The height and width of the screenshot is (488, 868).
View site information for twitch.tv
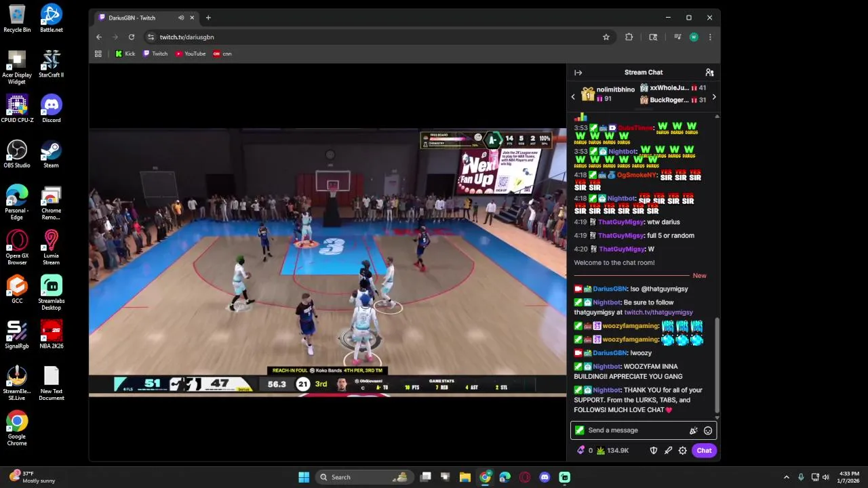(x=151, y=37)
